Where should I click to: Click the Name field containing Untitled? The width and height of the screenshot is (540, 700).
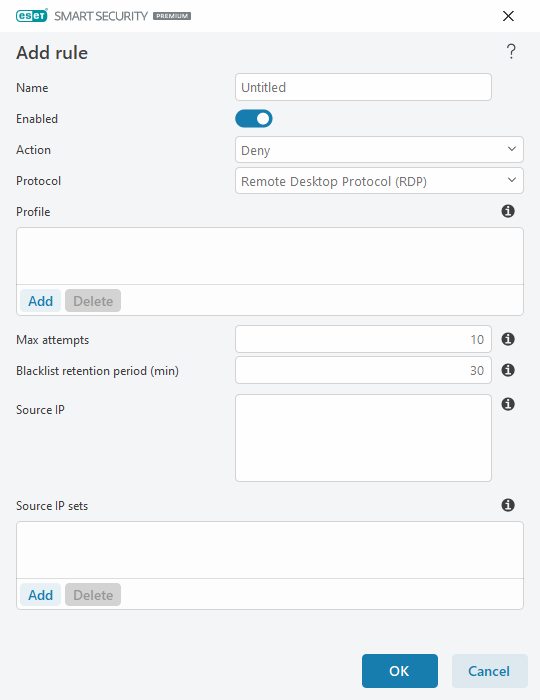pyautogui.click(x=363, y=87)
